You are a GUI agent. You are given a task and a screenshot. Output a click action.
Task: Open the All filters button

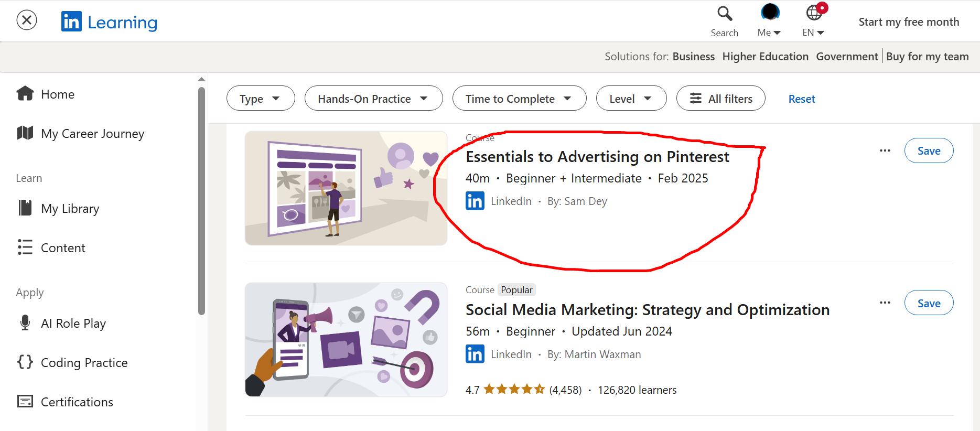coord(720,99)
